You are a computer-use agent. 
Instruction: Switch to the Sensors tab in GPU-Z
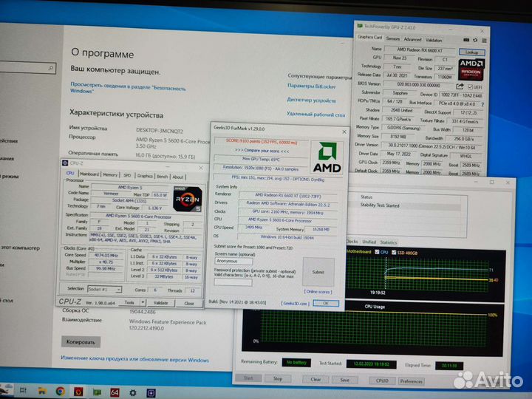(393, 38)
